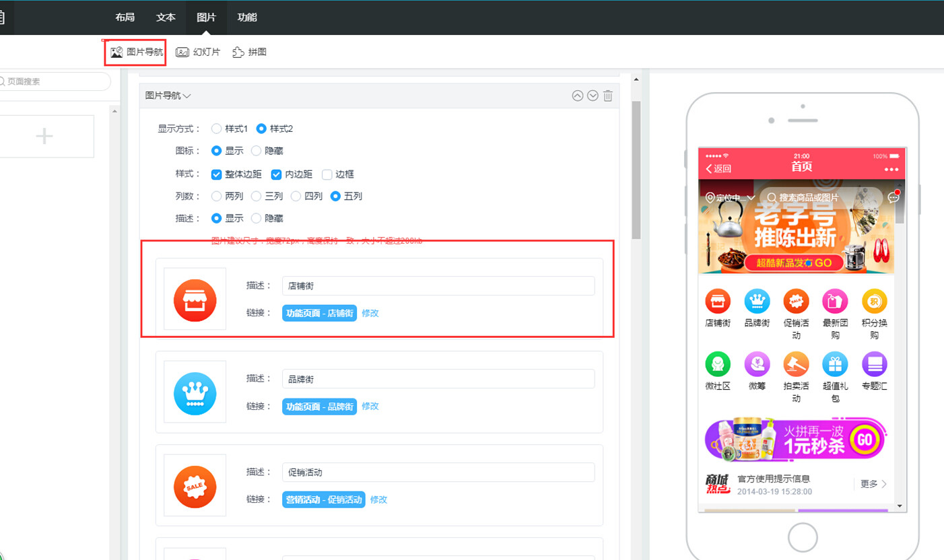The width and height of the screenshot is (944, 560).
Task: Set 图标 option to 隐藏
Action: [x=267, y=151]
